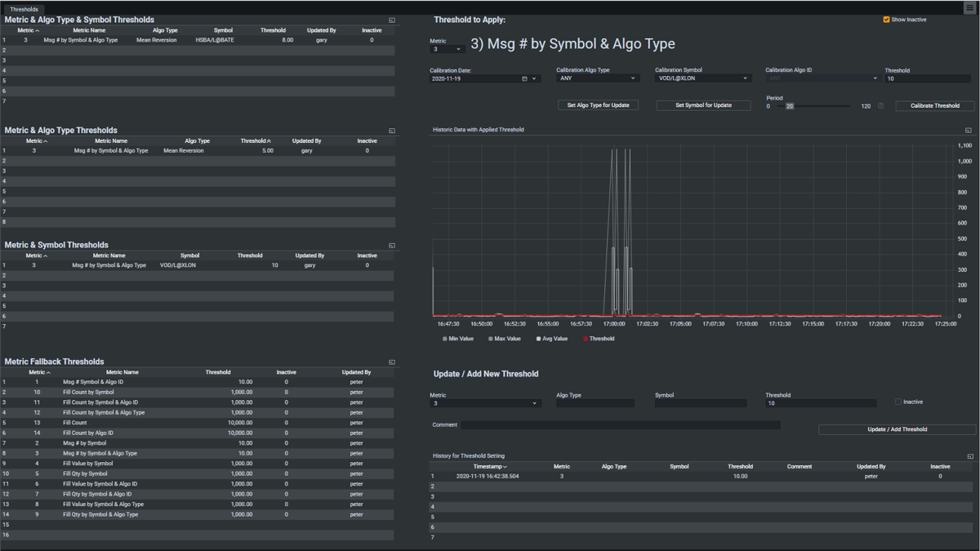Maximize the Metric Fallback Thresholds panel
This screenshot has height=551, width=980.
pyautogui.click(x=392, y=362)
